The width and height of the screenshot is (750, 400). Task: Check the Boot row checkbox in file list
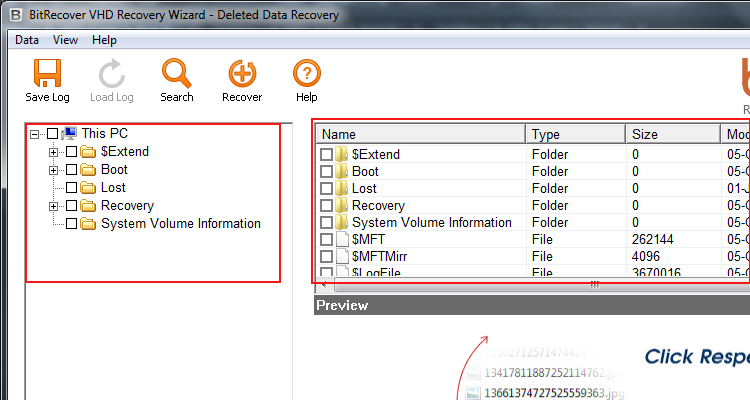pos(326,171)
